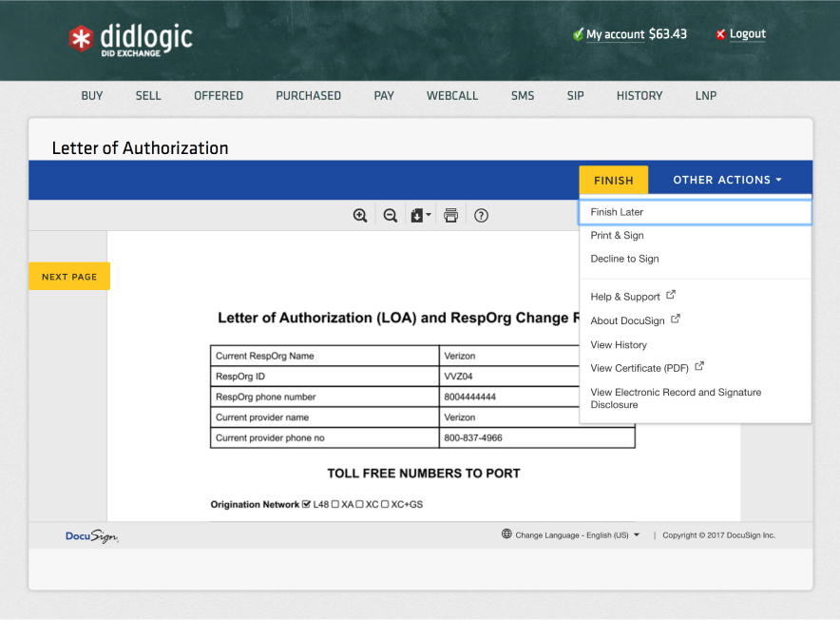Click the didlogic logo

click(x=130, y=39)
